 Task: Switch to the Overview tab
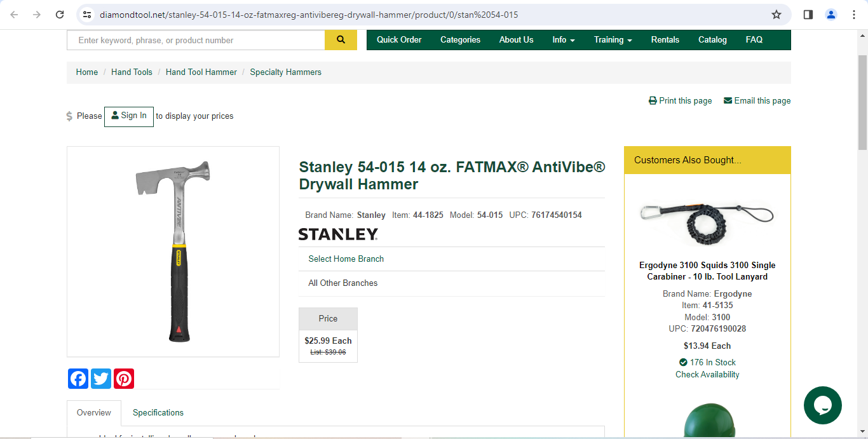(94, 413)
